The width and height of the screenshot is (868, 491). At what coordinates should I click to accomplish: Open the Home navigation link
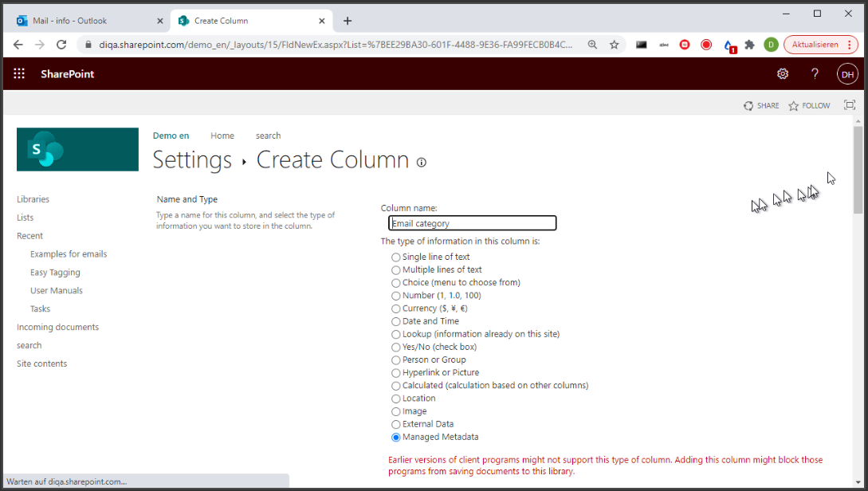click(x=222, y=136)
